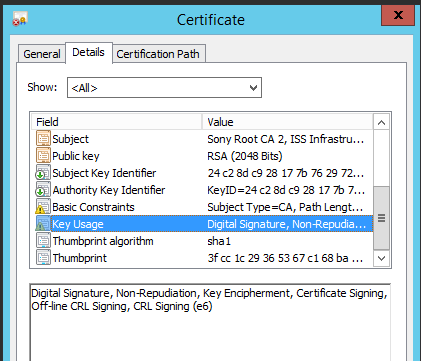Image resolution: width=421 pixels, height=361 pixels.
Task: Click the Public key field icon
Action: pos(43,156)
